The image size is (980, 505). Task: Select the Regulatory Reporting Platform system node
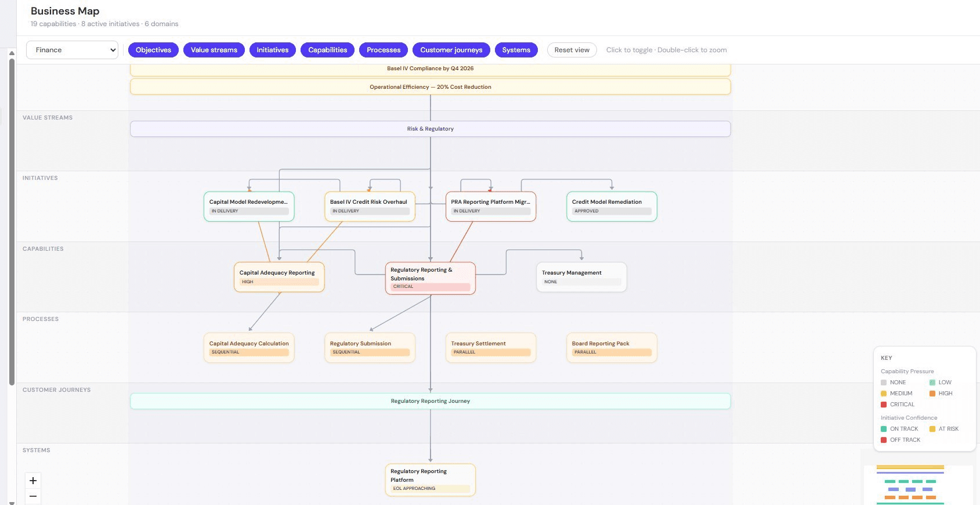(431, 480)
